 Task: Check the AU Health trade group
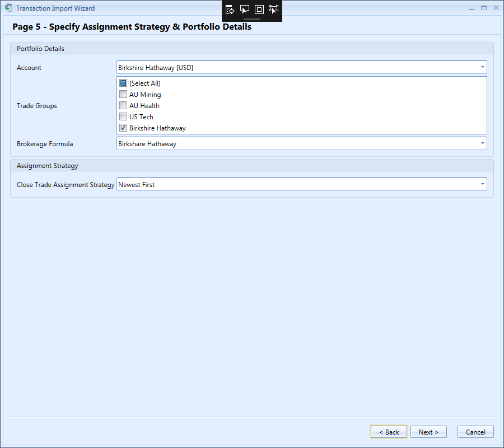click(123, 105)
